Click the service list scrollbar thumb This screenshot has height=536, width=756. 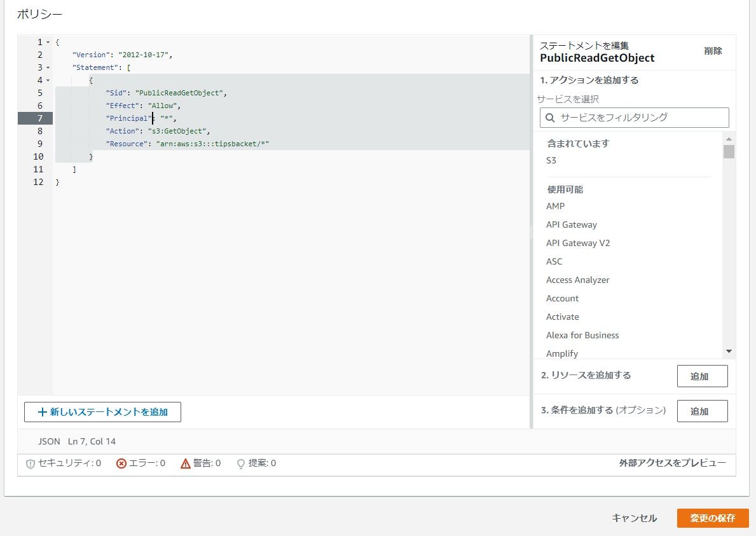tap(729, 151)
